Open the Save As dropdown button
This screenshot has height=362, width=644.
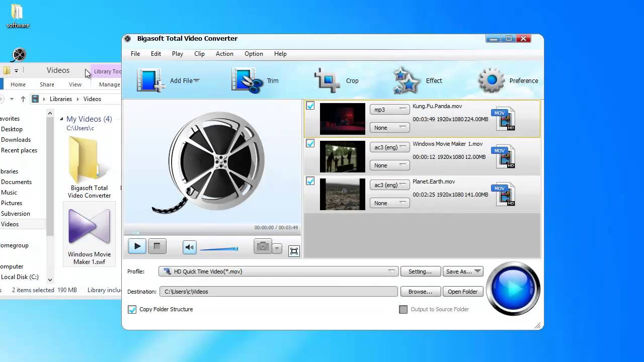462,271
